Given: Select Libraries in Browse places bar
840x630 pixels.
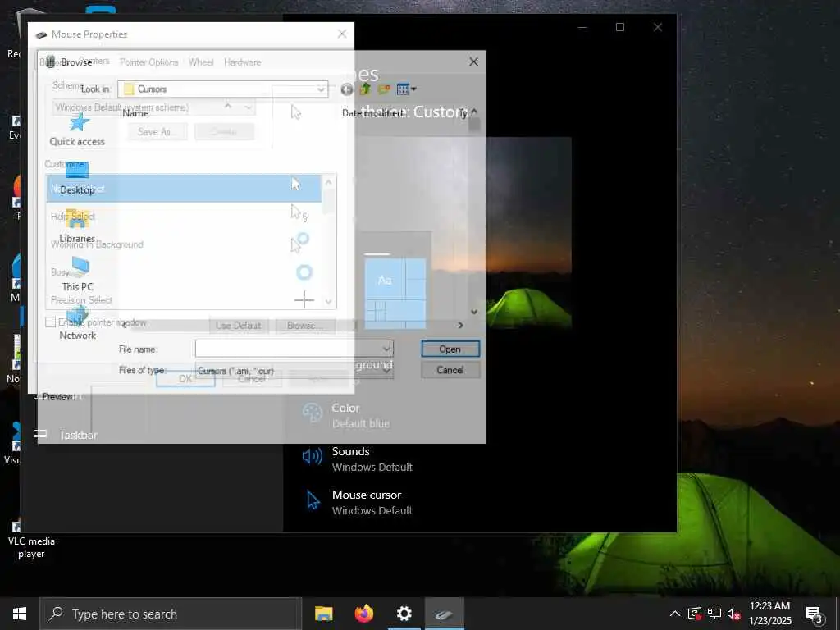Looking at the screenshot, I should coord(78,226).
